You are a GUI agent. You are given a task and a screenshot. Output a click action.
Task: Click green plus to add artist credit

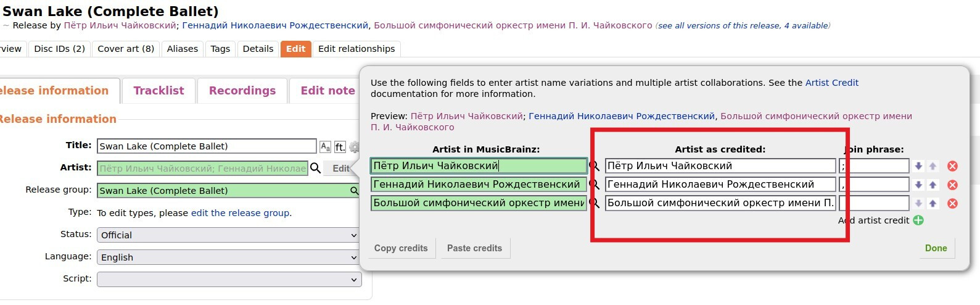(918, 220)
